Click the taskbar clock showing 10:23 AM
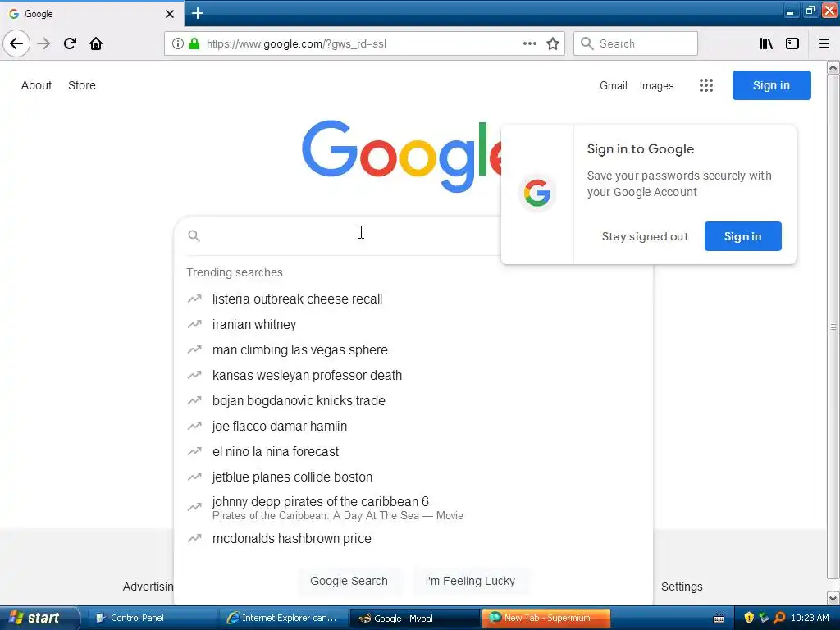Viewport: 840px width, 630px height. (x=810, y=618)
